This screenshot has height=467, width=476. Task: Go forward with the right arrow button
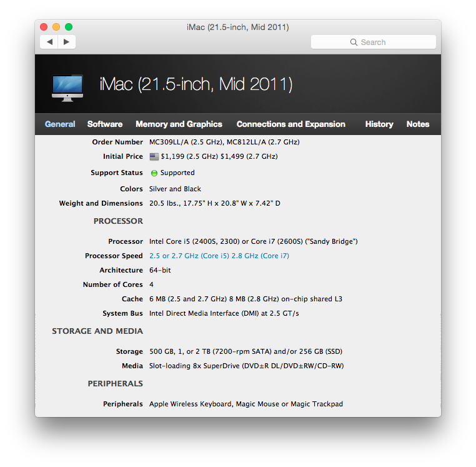pyautogui.click(x=66, y=42)
